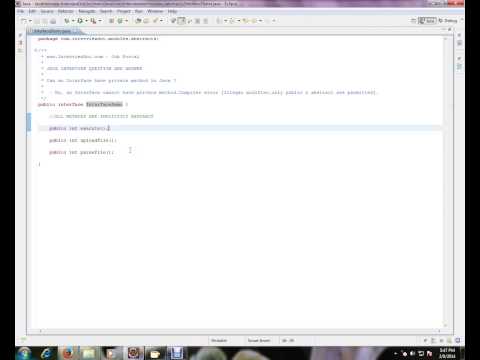Click the Search toolbar icon
The image size is (480, 360).
(x=155, y=21)
